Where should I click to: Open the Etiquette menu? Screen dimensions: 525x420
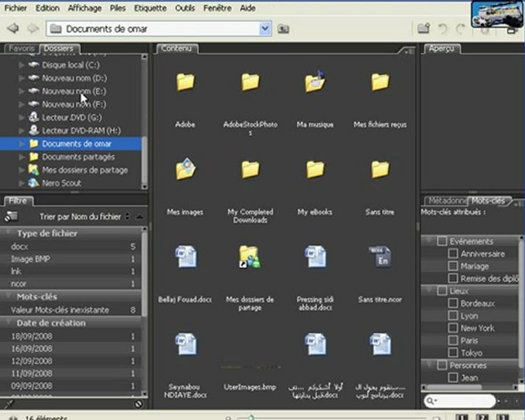pos(150,8)
